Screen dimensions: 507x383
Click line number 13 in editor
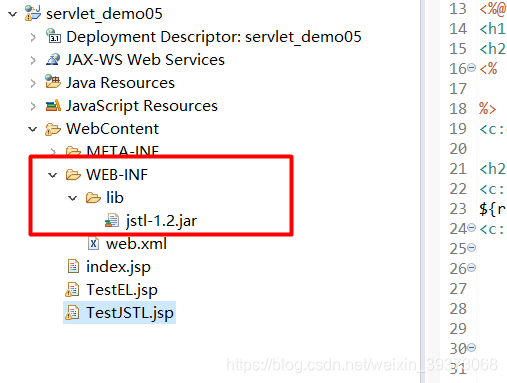[458, 9]
